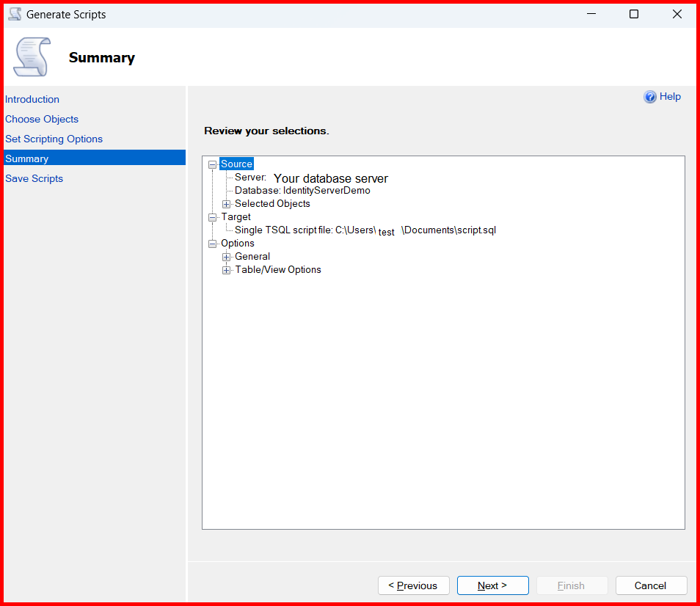Select the Save Scripts step
This screenshot has width=700, height=606.
pyautogui.click(x=34, y=178)
